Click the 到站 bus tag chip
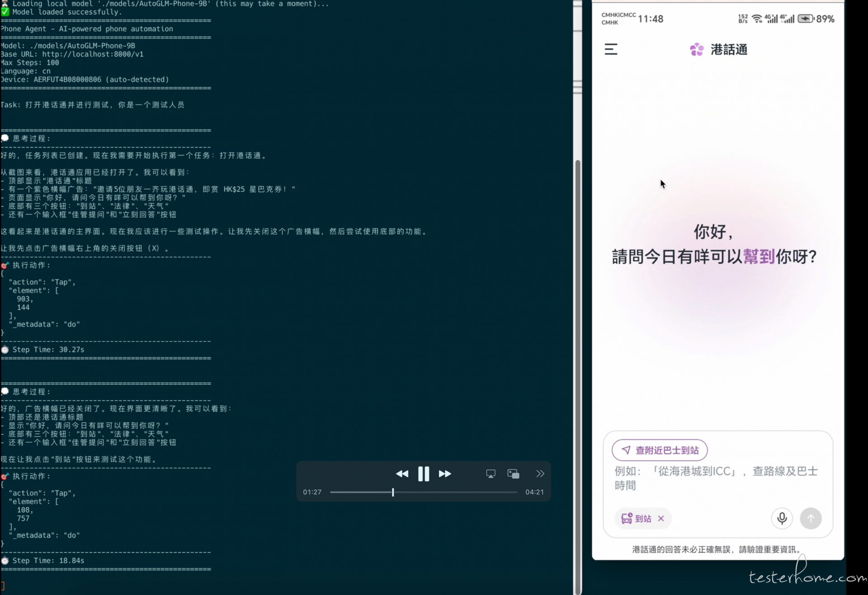 coord(637,519)
